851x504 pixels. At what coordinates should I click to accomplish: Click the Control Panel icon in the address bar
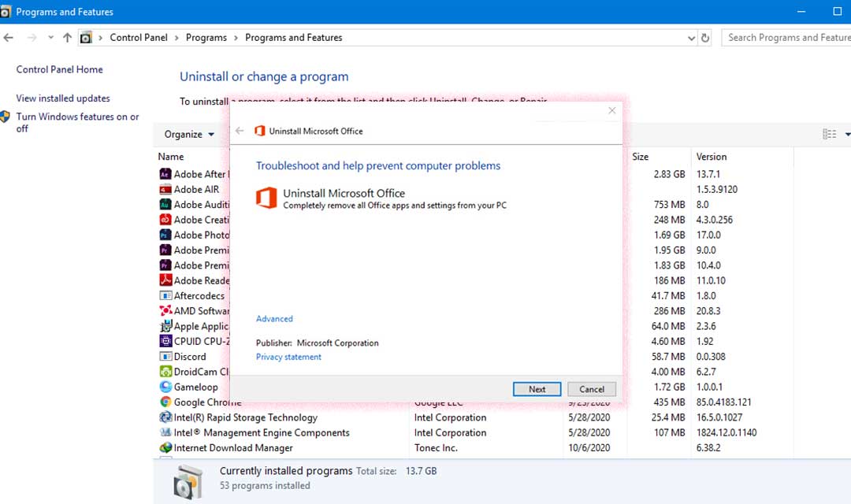coord(86,38)
